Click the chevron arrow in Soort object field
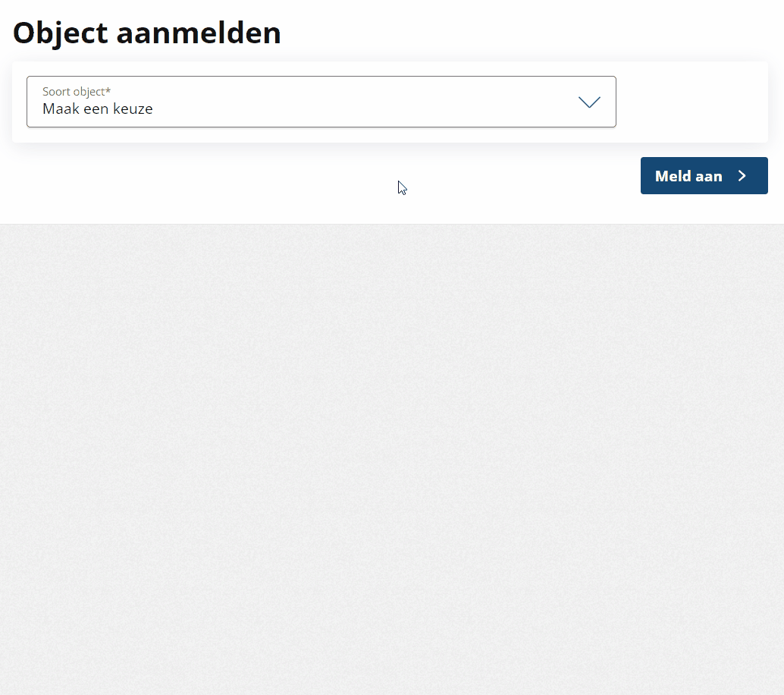784x695 pixels. pyautogui.click(x=589, y=102)
